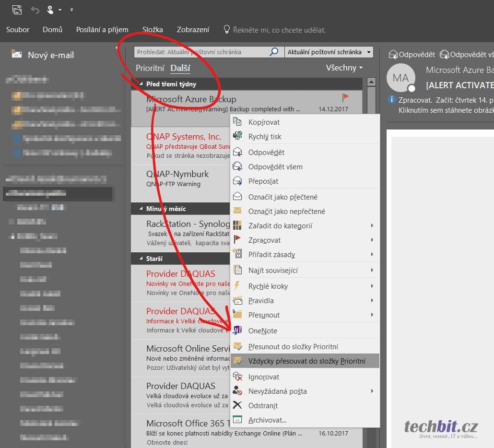Viewport: 494px width, 448px height.
Task: Click the Kopírovat icon in context menu
Action: pyautogui.click(x=237, y=122)
